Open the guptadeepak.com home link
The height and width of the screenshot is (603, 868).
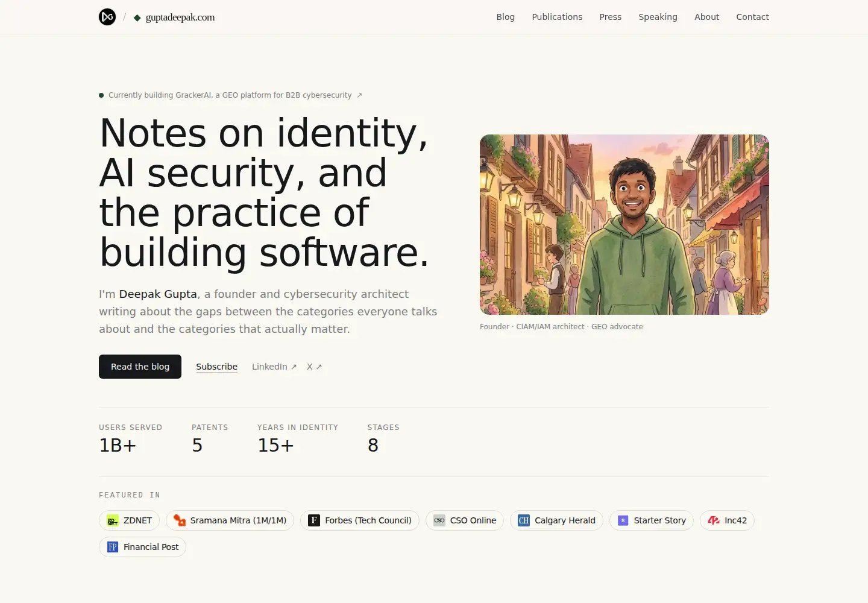[x=174, y=17]
